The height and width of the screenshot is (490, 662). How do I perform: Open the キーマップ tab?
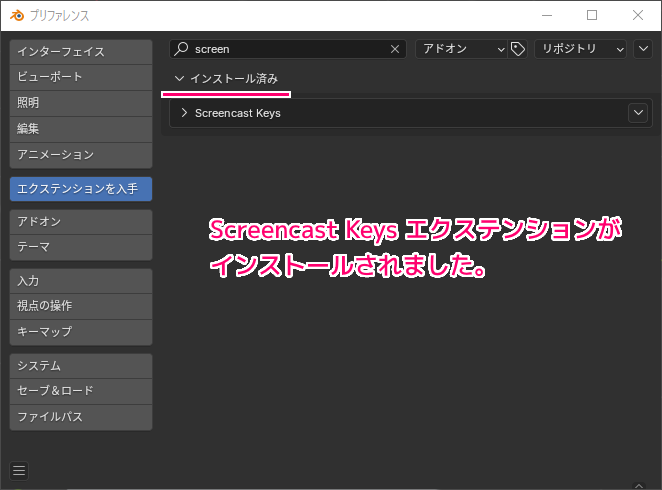click(x=81, y=332)
